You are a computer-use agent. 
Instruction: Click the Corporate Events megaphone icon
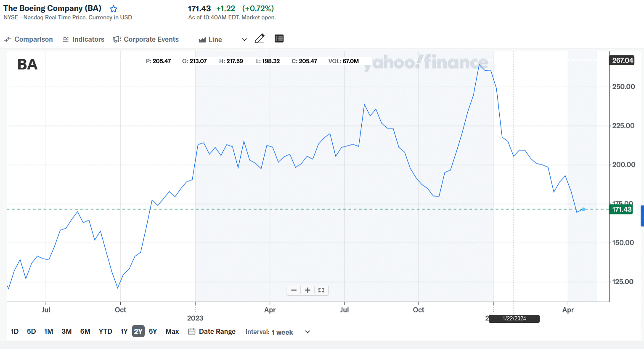click(x=117, y=39)
